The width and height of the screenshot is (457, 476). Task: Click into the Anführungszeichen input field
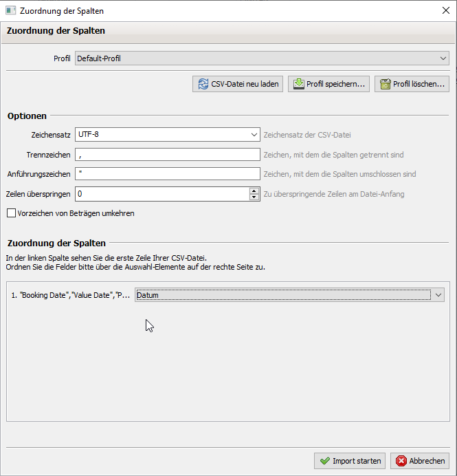[168, 174]
